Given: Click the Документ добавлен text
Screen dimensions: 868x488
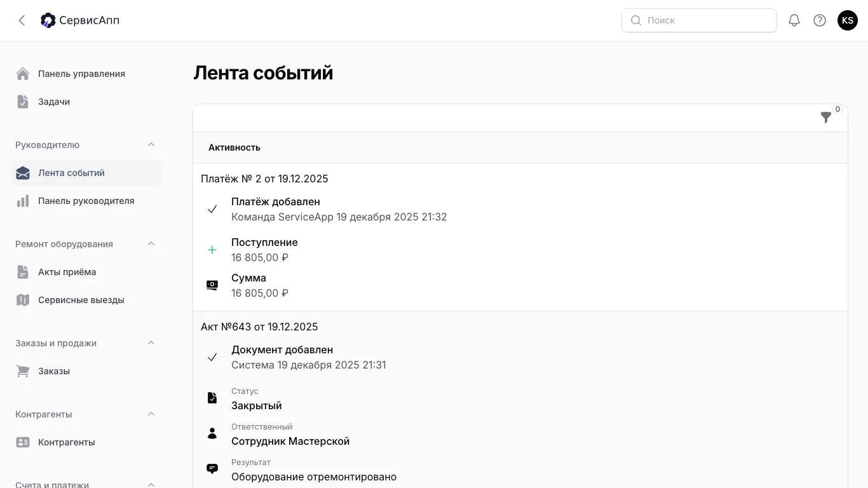Looking at the screenshot, I should pos(282,349).
